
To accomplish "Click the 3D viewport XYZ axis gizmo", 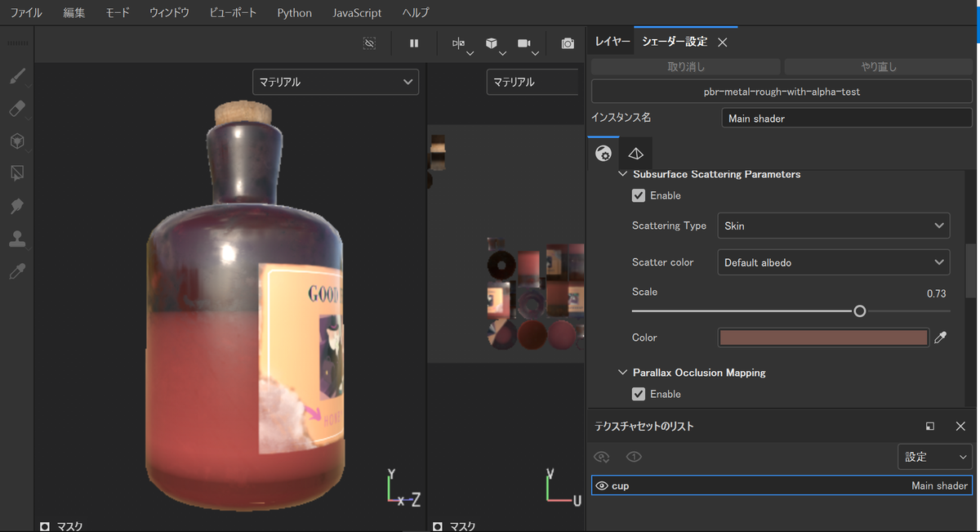I will point(402,488).
